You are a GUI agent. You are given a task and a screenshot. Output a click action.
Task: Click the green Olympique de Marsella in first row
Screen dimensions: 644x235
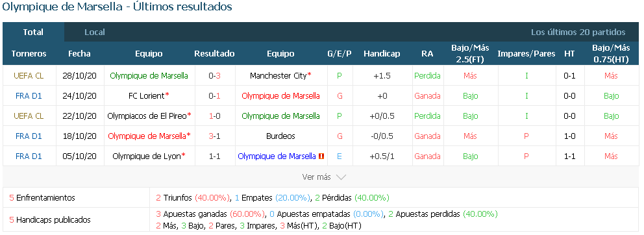(x=149, y=75)
